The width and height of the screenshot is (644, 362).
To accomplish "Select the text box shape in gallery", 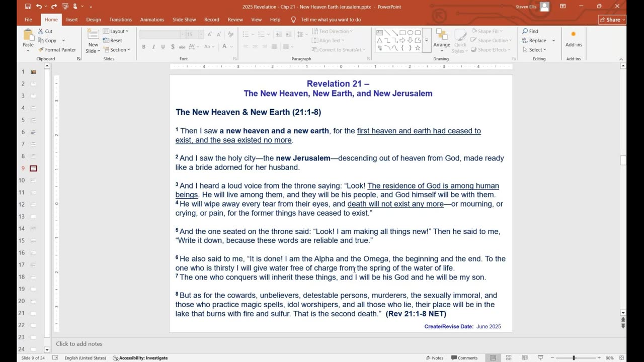I will pyautogui.click(x=379, y=33).
